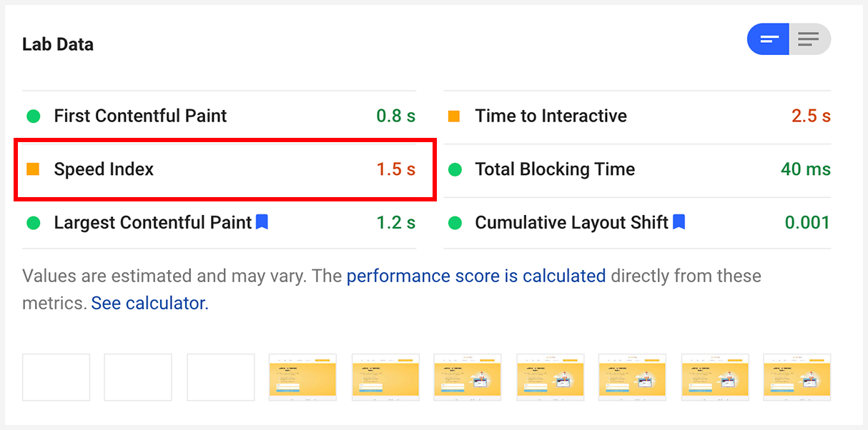
Task: Switch to the list view toggle
Action: [810, 39]
